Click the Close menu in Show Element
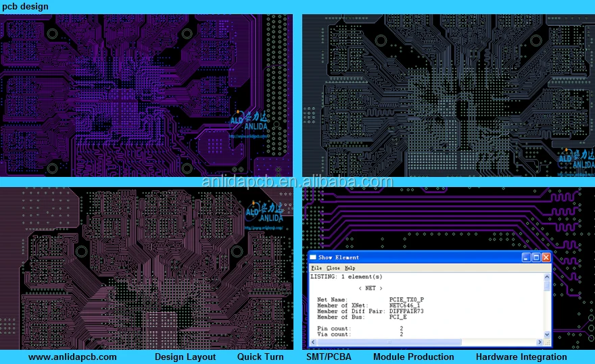Image resolution: width=595 pixels, height=364 pixels. (x=333, y=268)
